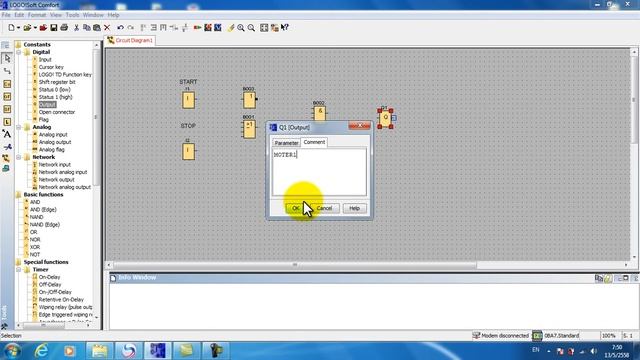
Task: Switch to the Parameter tab in the dialog
Action: [286, 143]
